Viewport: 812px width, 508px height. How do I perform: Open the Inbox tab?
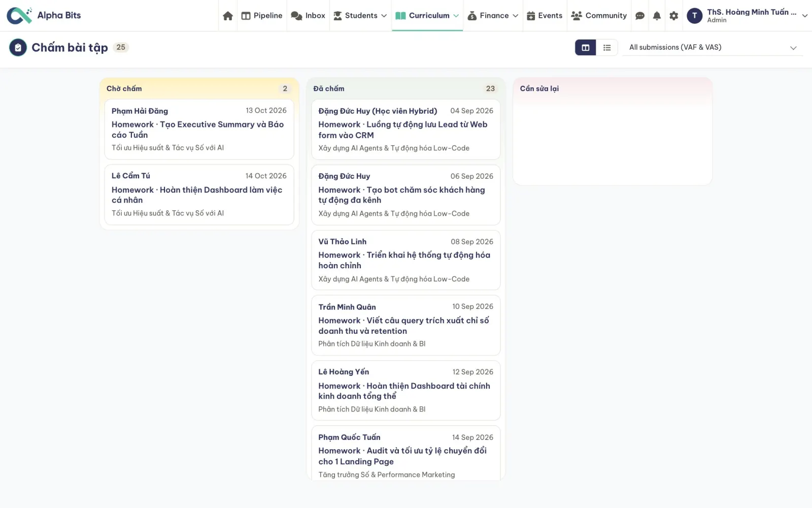(308, 16)
